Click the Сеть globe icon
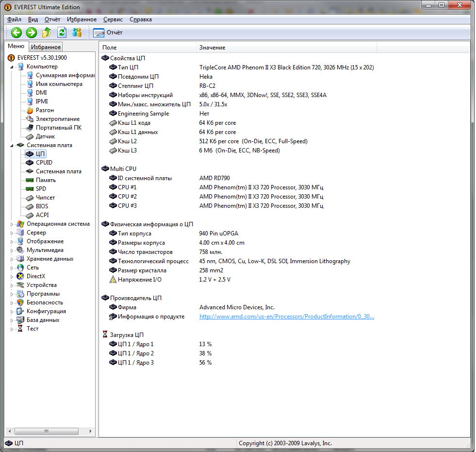 [x=20, y=268]
